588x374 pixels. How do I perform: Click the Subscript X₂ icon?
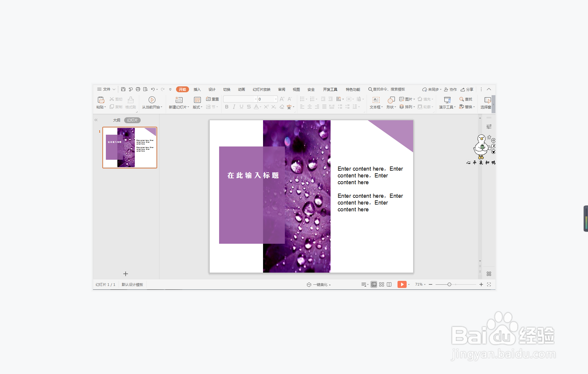point(274,107)
